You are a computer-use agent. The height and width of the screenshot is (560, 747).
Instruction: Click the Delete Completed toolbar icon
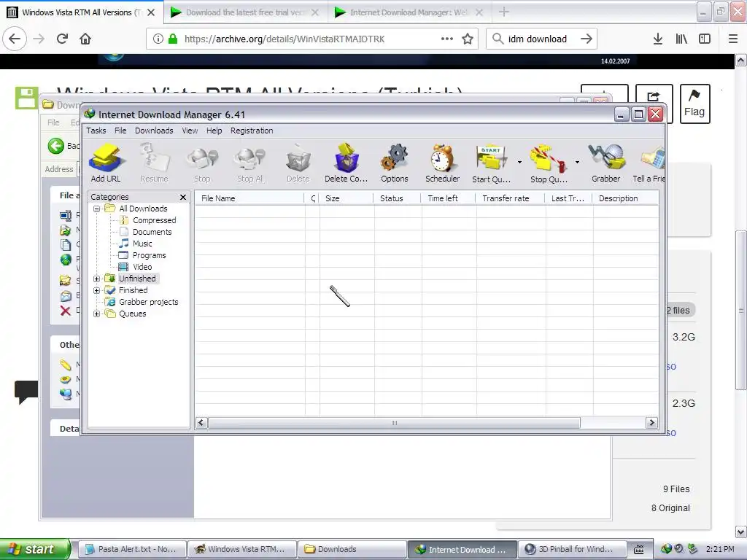pyautogui.click(x=347, y=163)
